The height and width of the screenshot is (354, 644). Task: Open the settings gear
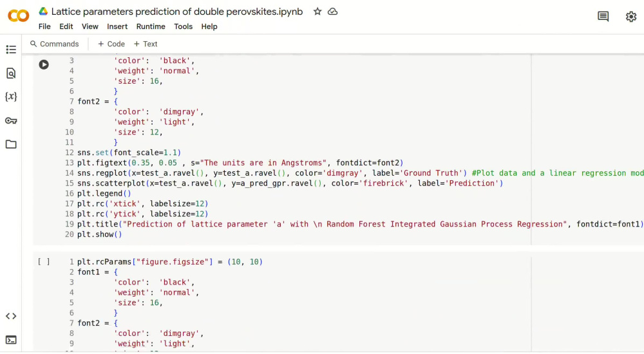coord(631,17)
